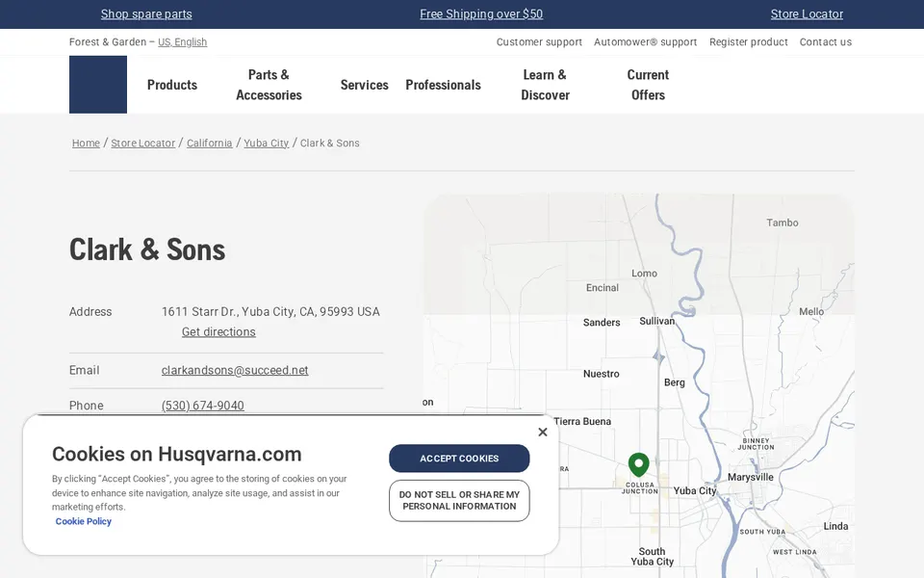The image size is (924, 578).
Task: Go to Yuba City breadcrumb
Action: coord(267,143)
